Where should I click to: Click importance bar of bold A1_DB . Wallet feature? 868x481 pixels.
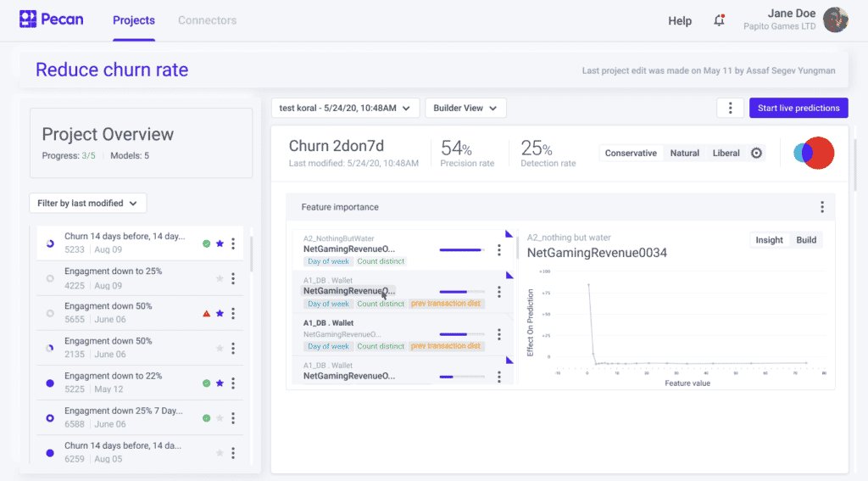pos(462,334)
